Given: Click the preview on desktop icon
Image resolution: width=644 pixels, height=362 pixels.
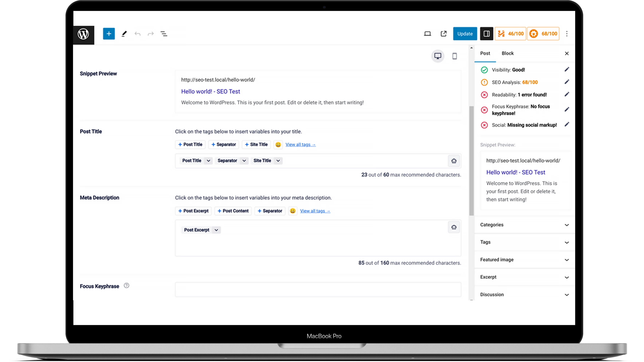Looking at the screenshot, I should [437, 55].
